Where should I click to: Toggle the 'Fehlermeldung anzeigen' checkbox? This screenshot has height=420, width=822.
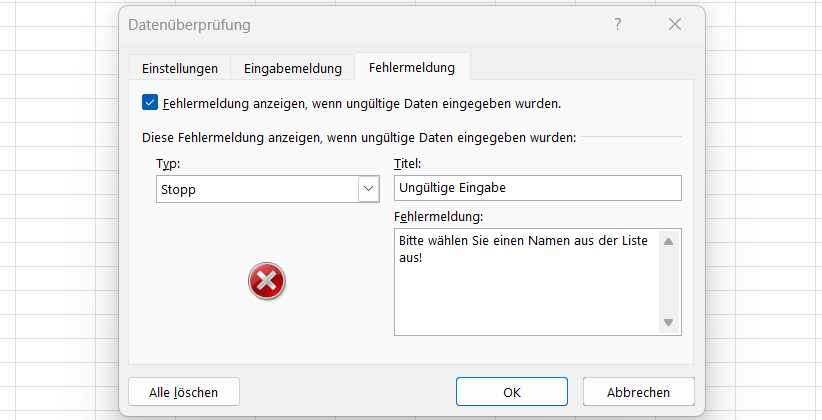coord(150,102)
